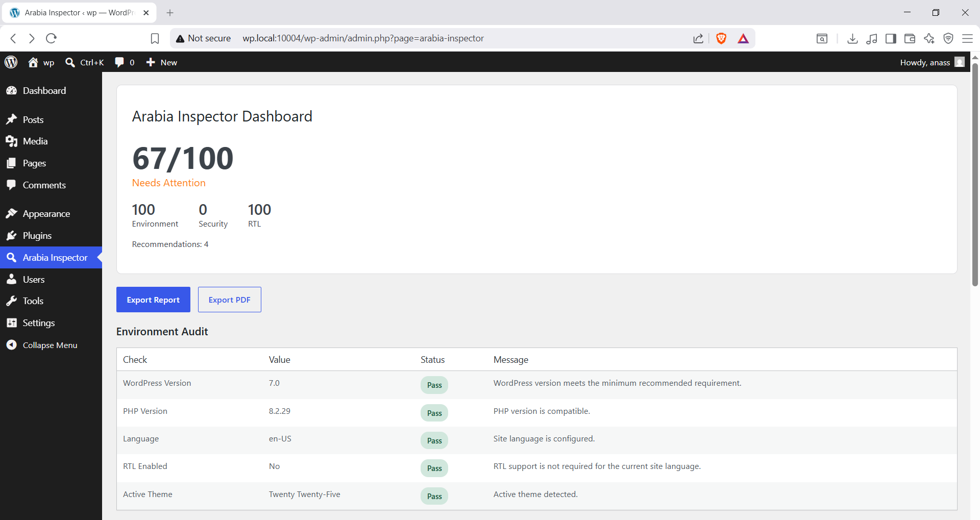Open Dashboard menu item
Image resolution: width=980 pixels, height=520 pixels.
(51, 90)
